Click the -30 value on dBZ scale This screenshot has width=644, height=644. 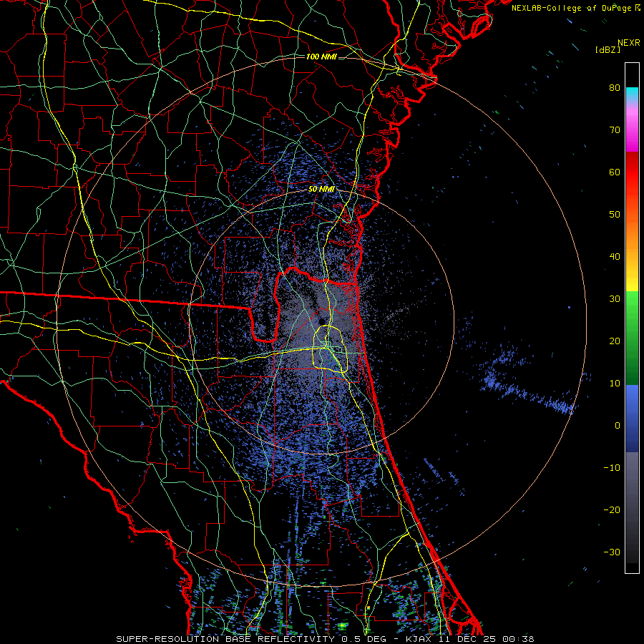coord(612,552)
